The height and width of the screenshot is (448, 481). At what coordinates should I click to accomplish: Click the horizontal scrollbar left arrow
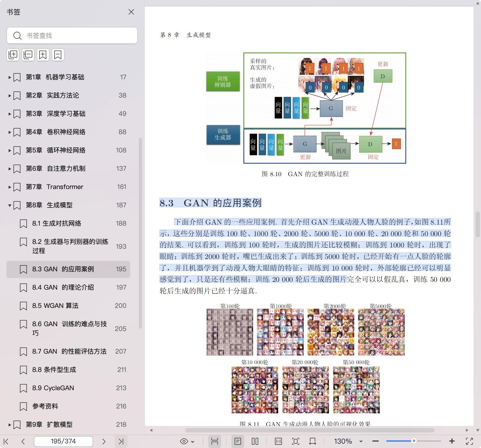pos(151,430)
